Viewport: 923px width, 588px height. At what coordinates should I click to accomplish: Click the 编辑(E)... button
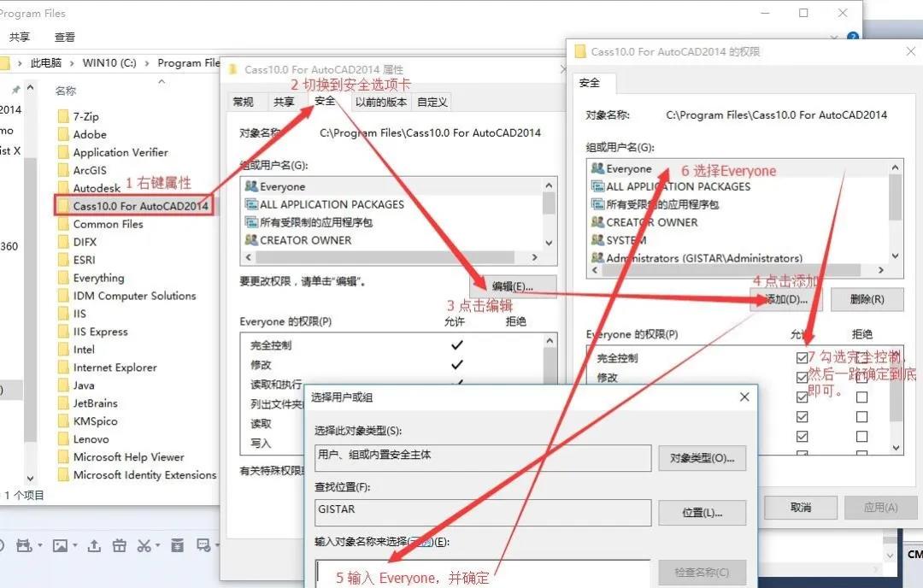tap(513, 286)
